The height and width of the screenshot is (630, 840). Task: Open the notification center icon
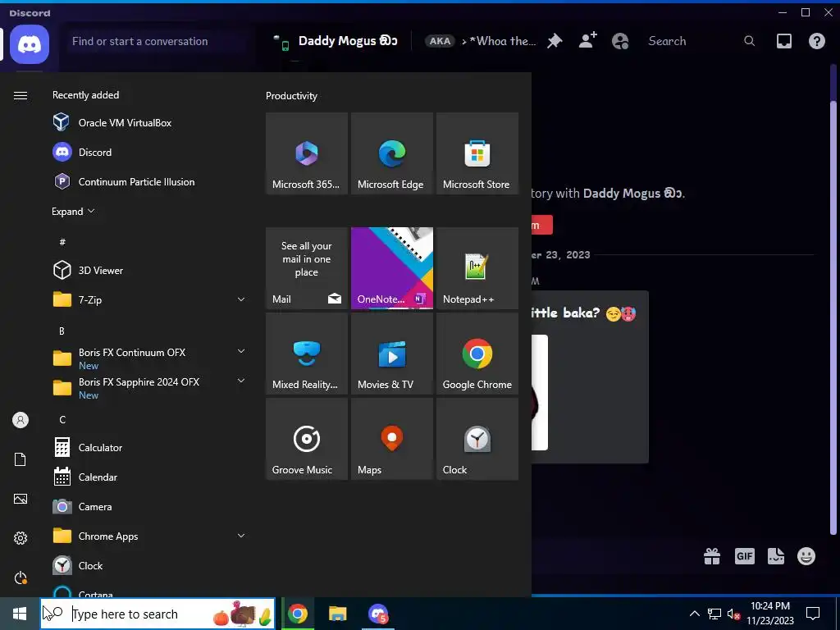813,614
